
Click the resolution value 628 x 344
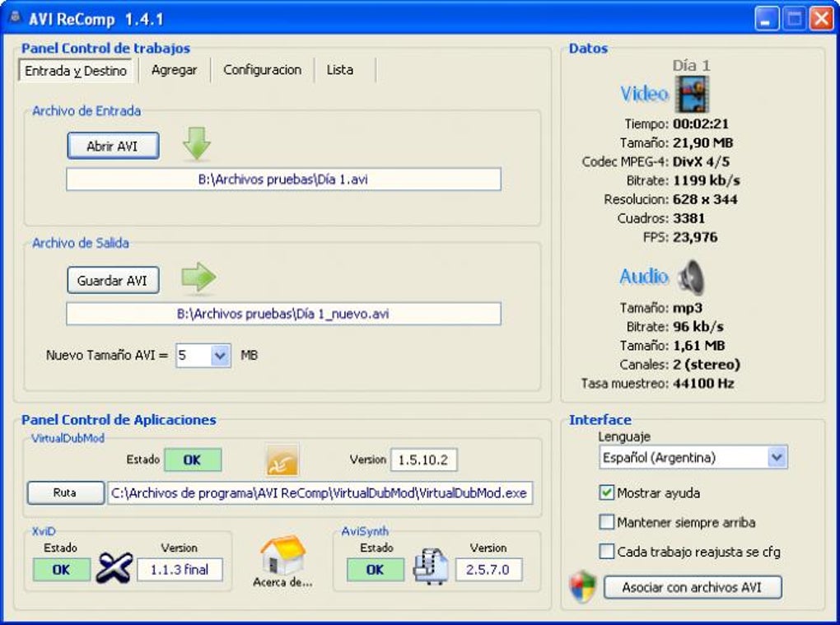pos(705,199)
